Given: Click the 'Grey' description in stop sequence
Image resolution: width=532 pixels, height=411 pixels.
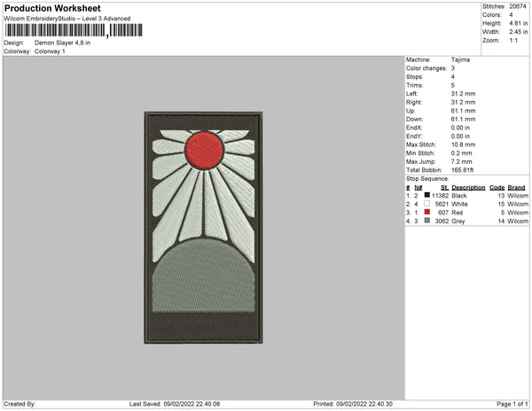Looking at the screenshot, I should tap(458, 221).
